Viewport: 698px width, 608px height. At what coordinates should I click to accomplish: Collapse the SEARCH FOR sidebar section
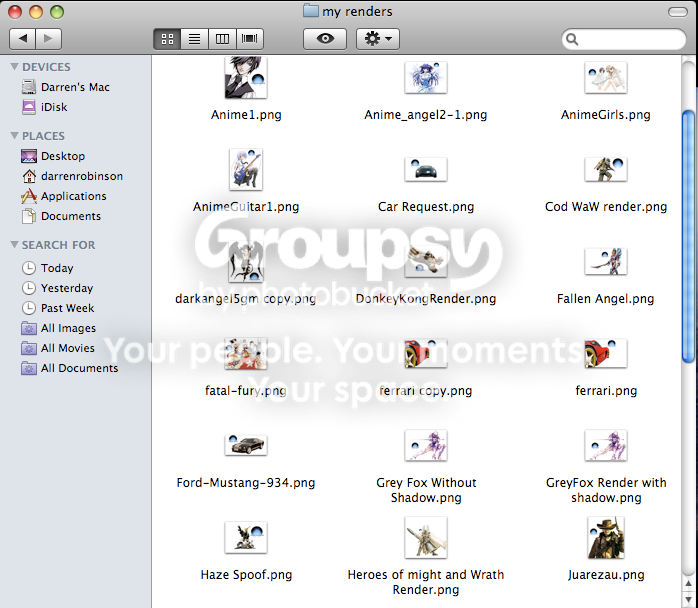pos(14,245)
